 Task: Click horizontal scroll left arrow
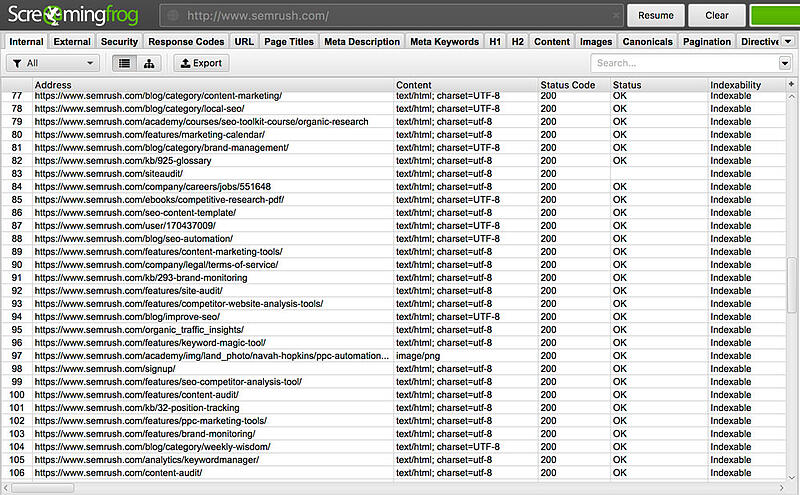(6, 488)
